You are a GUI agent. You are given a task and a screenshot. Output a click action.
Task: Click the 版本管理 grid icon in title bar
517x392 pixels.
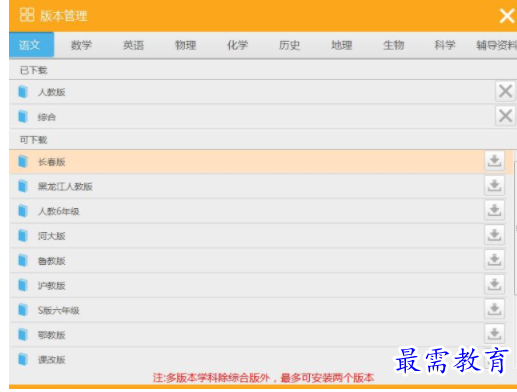pyautogui.click(x=27, y=15)
